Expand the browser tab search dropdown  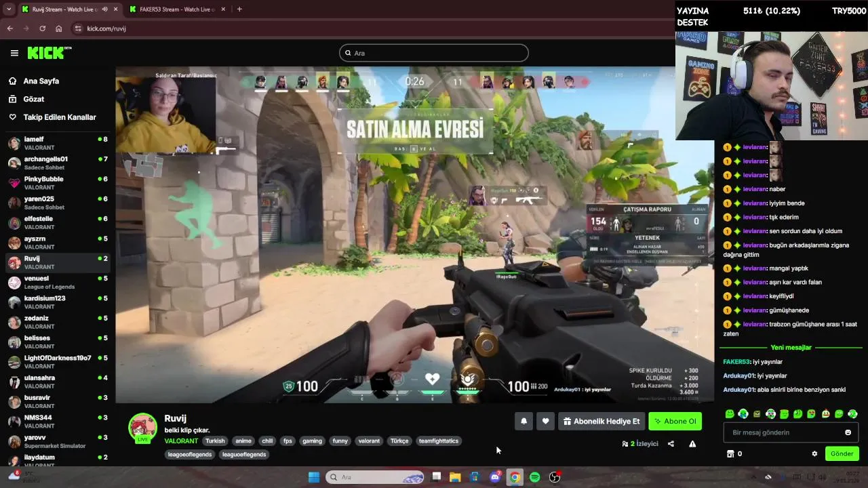coord(9,9)
